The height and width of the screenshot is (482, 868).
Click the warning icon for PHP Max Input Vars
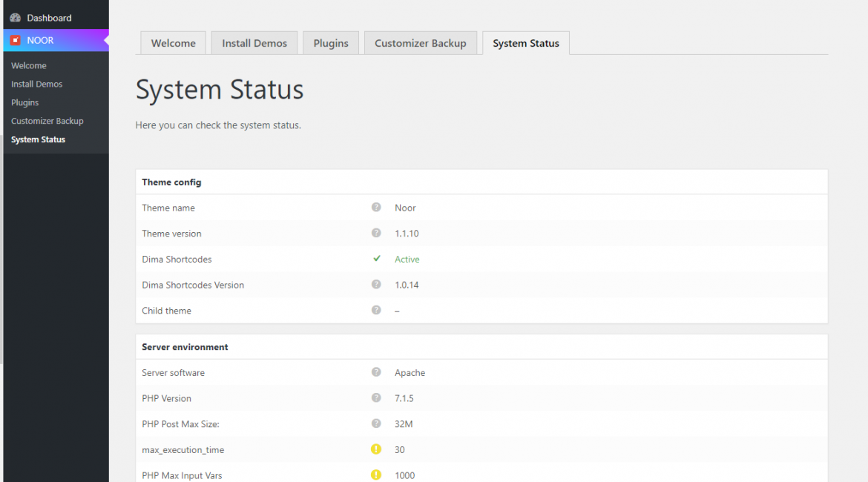[x=376, y=475]
